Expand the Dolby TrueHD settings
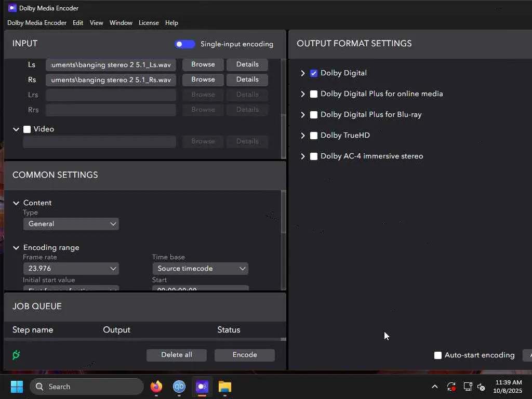Viewport: 532px width, 399px height. (x=303, y=136)
